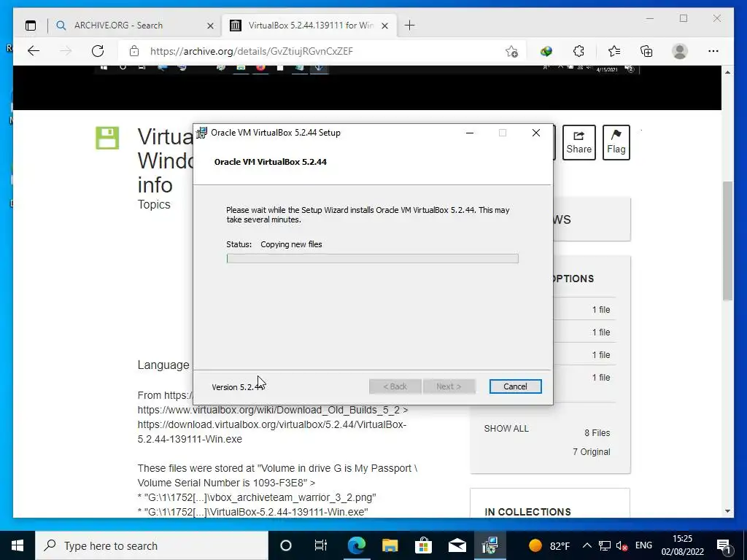Flag this archive item
The width and height of the screenshot is (747, 560).
coord(616,142)
